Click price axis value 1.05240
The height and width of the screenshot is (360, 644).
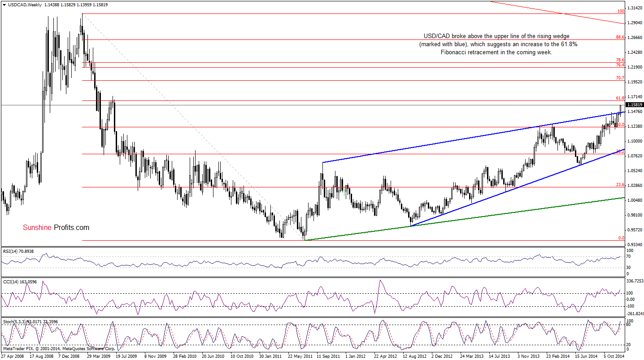pos(635,170)
